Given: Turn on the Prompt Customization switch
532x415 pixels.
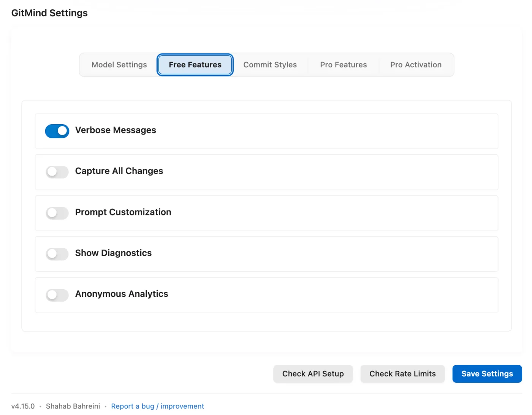Looking at the screenshot, I should point(57,213).
